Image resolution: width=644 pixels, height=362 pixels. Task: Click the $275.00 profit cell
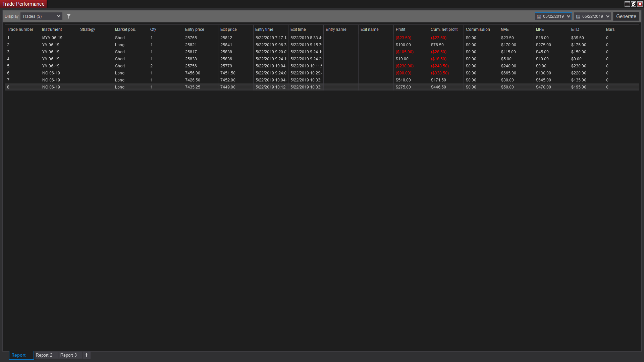coord(411,87)
